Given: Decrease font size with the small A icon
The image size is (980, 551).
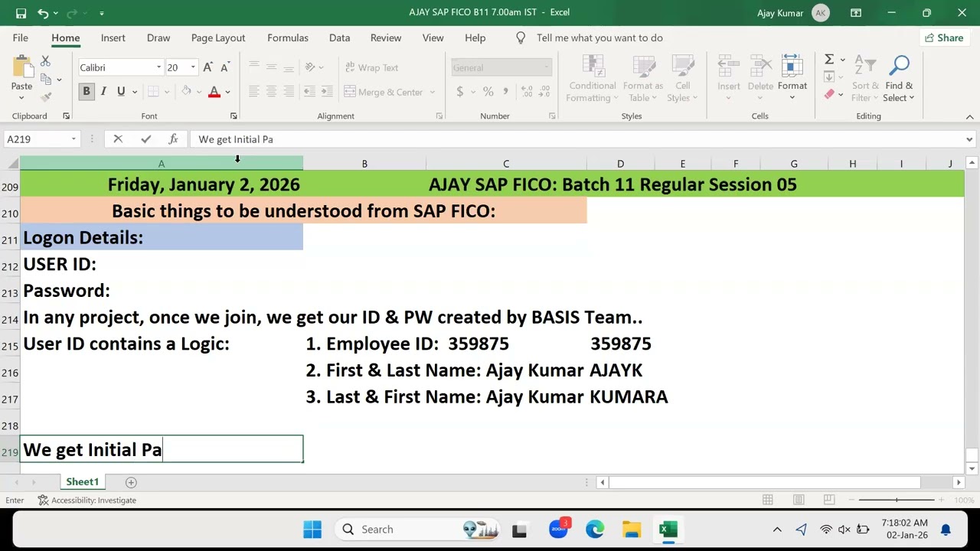Looking at the screenshot, I should coord(224,67).
